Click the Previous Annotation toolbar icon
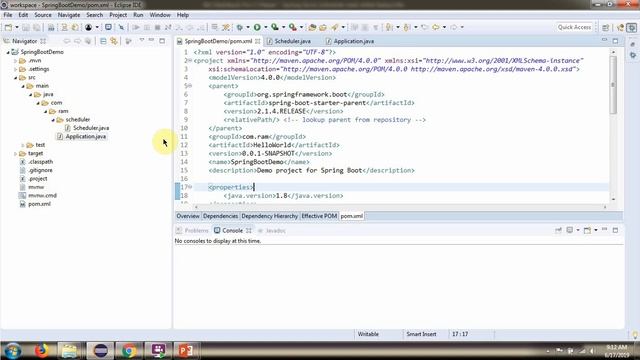The image size is (640, 360). tap(407, 27)
